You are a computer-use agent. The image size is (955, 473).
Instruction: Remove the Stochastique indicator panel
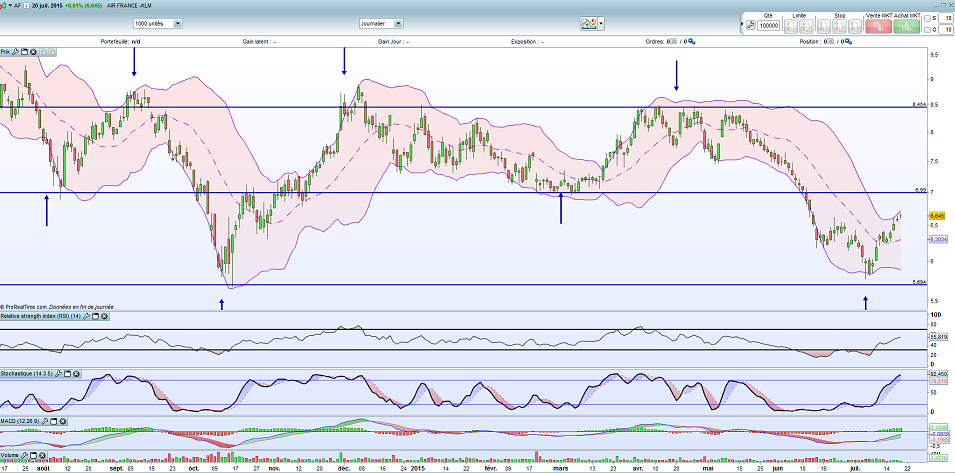(76, 374)
